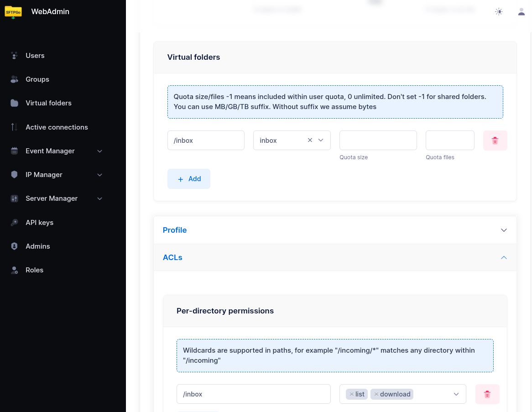Delete the /inbox directory permission row
Screen dimensions: 532x412
487,394
